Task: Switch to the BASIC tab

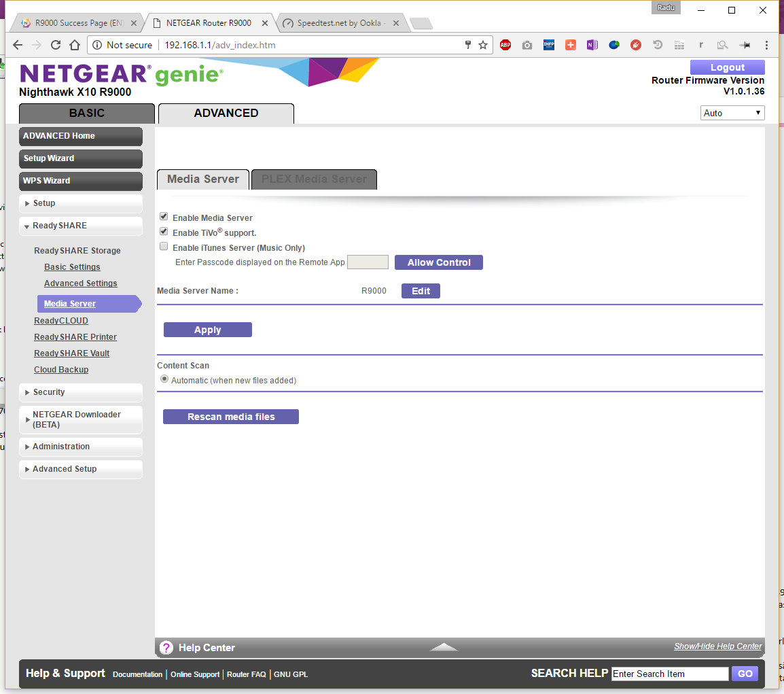Action: pos(87,114)
